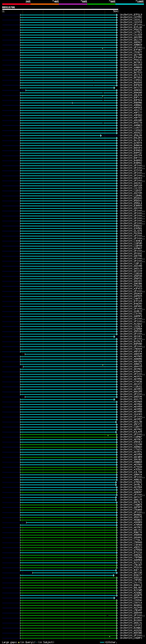The image size is (146, 644).
Task: Click the shortened alignment bar for UniRef100_Q5QL84
Action: click(x=61, y=135)
